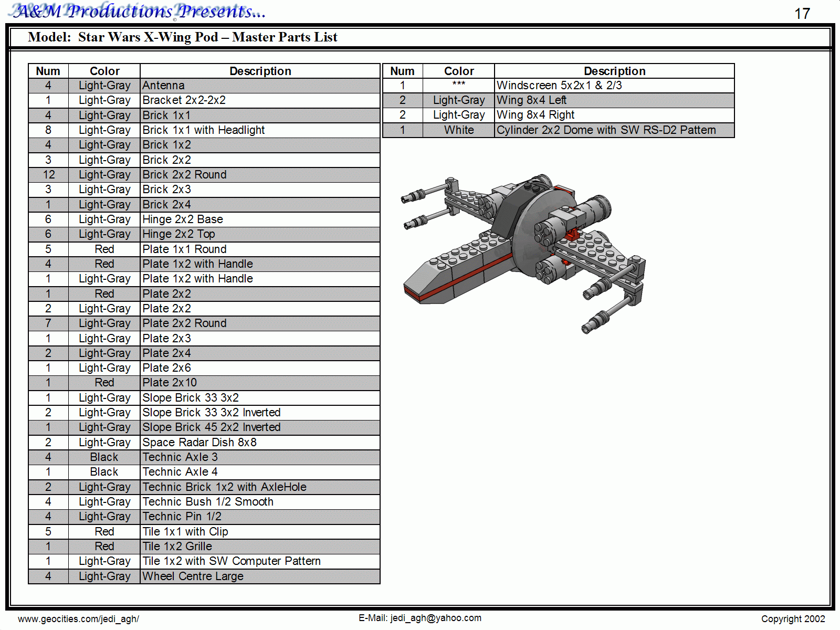
Task: Select the Cylinder 2x2 Dome RS-D2 row
Action: [559, 130]
